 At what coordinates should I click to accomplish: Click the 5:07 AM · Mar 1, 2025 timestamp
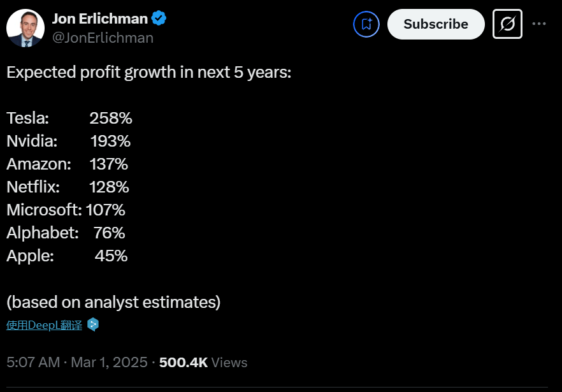coord(78,362)
